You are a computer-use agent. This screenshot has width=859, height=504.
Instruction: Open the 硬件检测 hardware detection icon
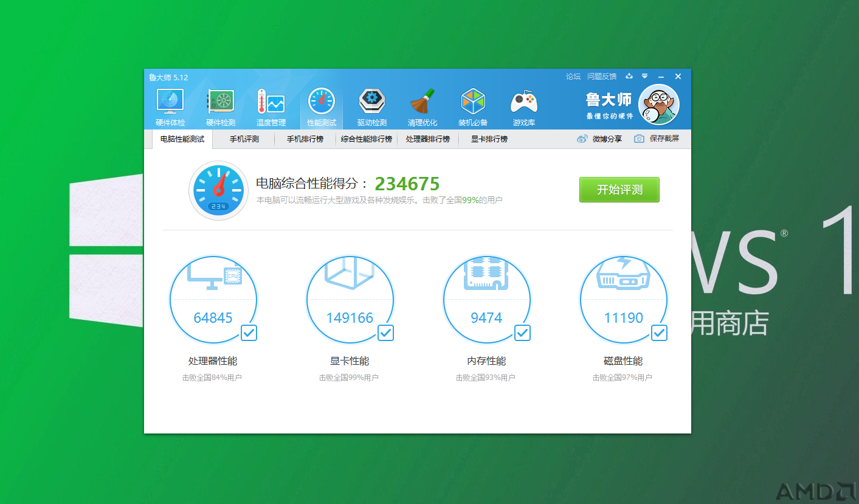220,107
